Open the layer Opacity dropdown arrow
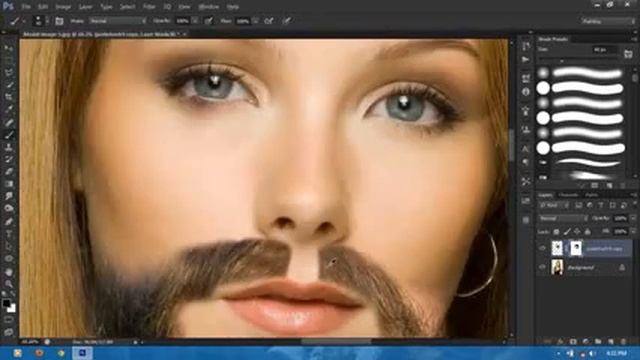This screenshot has width=640, height=360. pos(633,219)
